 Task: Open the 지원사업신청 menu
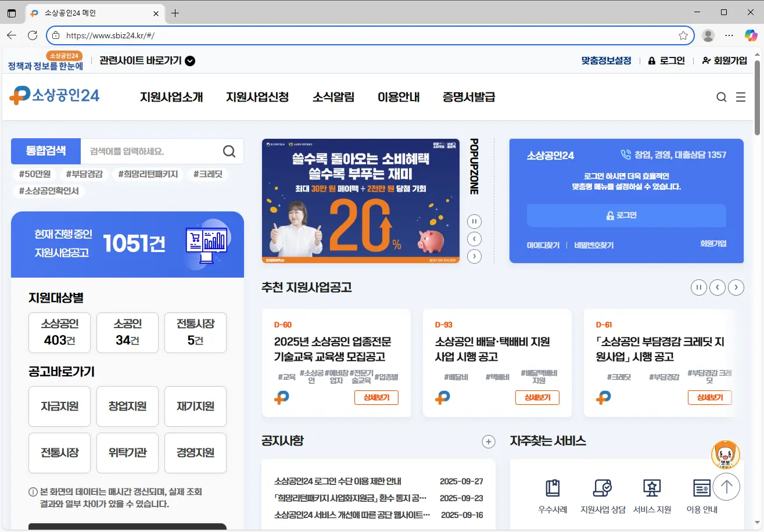(x=257, y=97)
